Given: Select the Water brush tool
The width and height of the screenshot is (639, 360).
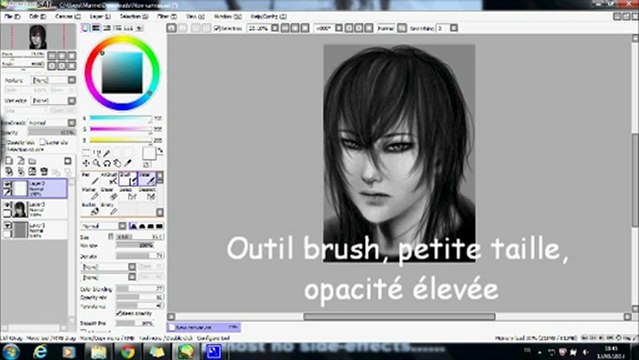Looking at the screenshot, I should click(147, 178).
